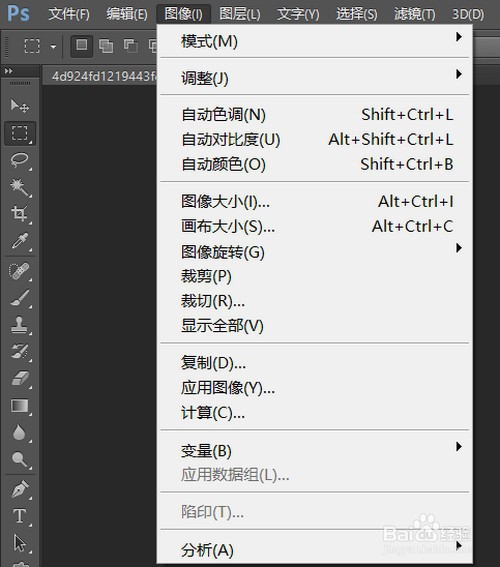Screen dimensions: 500x567
Task: Select the Dodge tool
Action: 20,459
